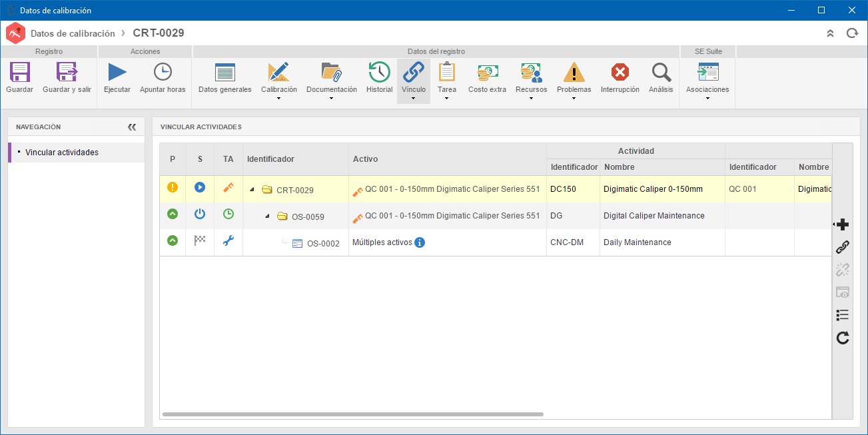
Task: Click the Vínculo chain icon
Action: point(414,72)
